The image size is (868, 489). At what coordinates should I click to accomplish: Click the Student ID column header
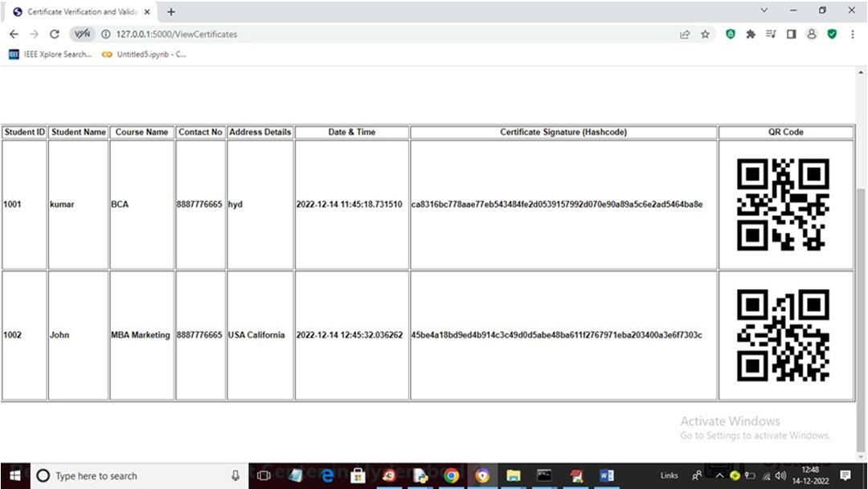pos(24,132)
